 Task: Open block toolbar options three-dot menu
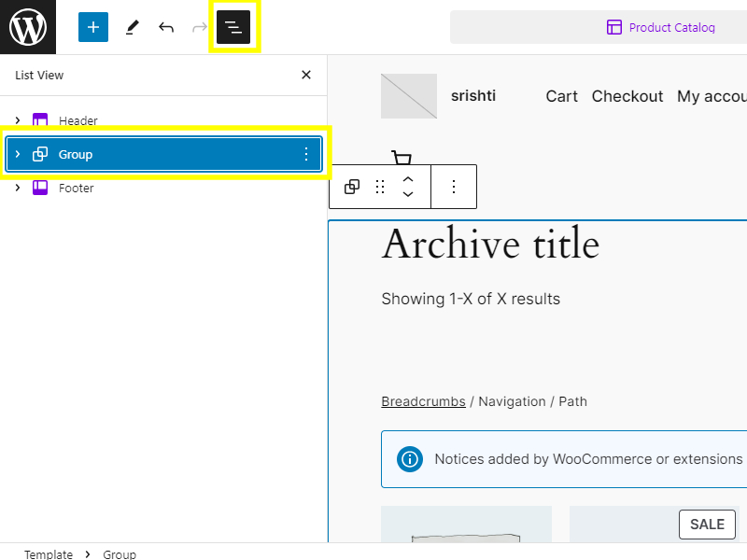(454, 187)
